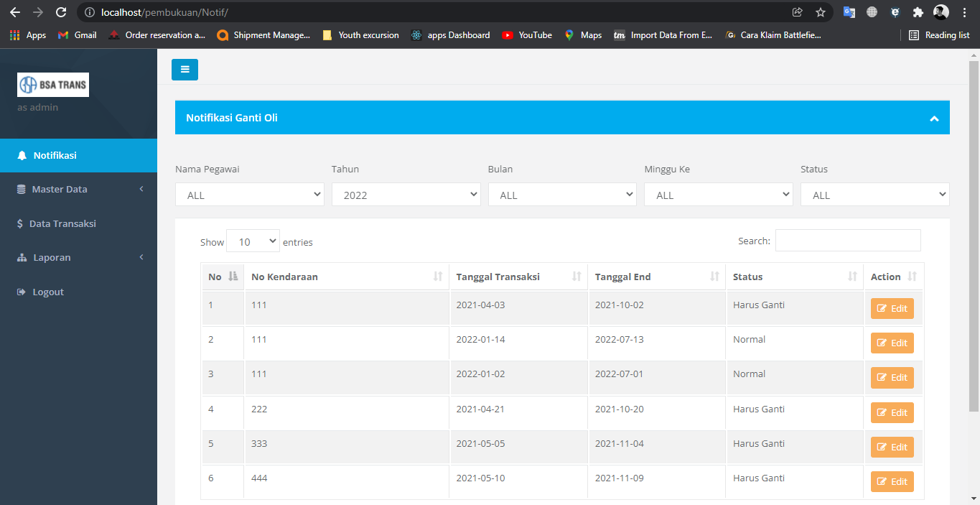
Task: Open the Show entries count dropdown
Action: (x=253, y=241)
